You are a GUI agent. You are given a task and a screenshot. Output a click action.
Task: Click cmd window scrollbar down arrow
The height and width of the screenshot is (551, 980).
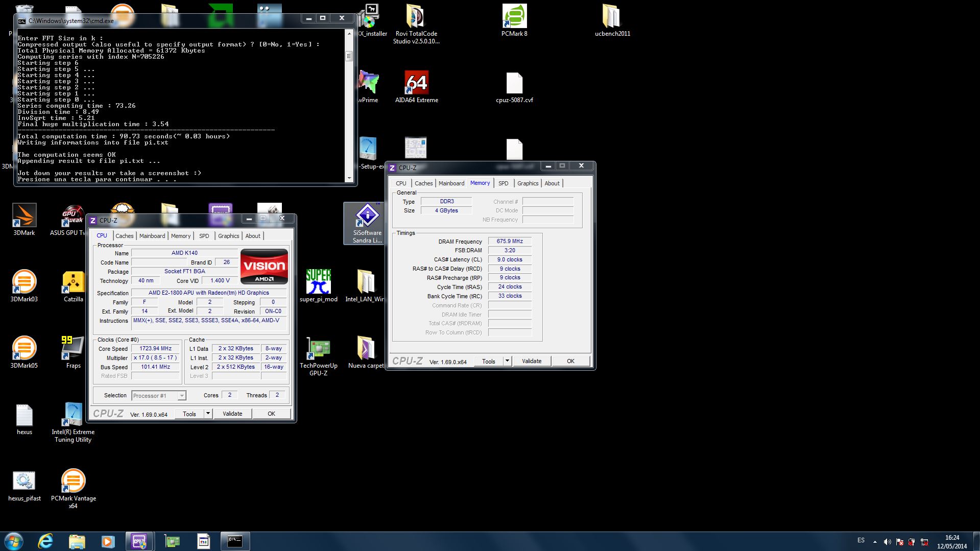point(349,178)
